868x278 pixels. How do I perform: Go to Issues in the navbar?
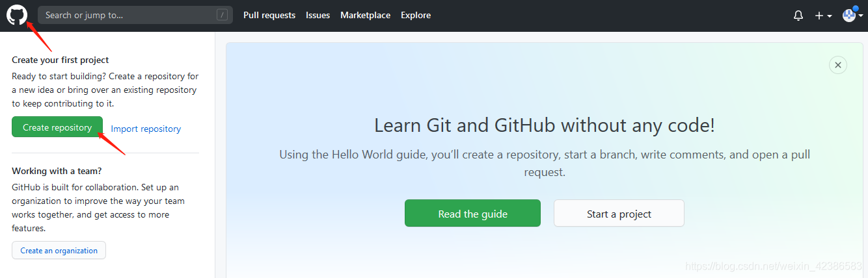tap(318, 15)
